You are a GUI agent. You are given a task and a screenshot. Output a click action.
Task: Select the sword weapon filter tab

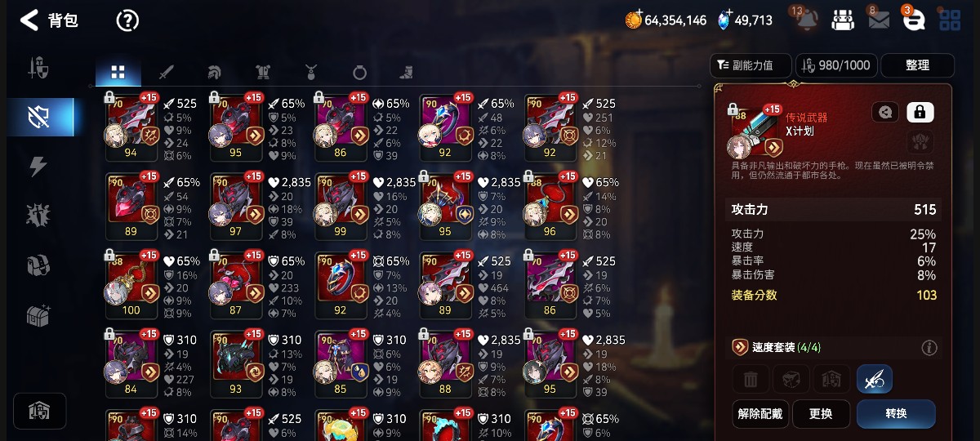tap(167, 73)
